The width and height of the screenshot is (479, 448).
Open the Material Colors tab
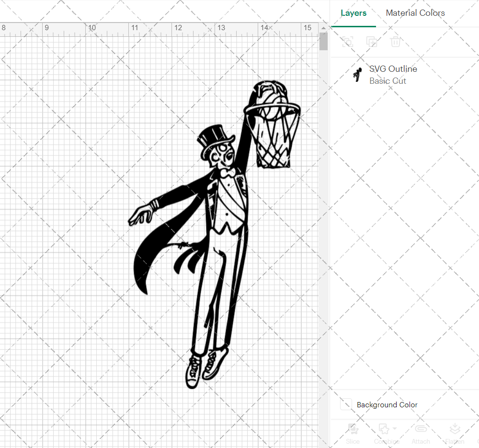(x=415, y=13)
